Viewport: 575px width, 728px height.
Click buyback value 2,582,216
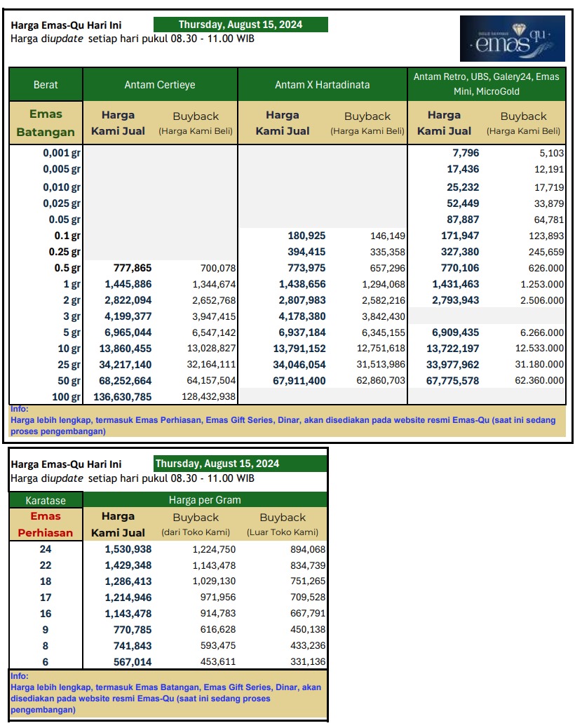click(x=384, y=300)
